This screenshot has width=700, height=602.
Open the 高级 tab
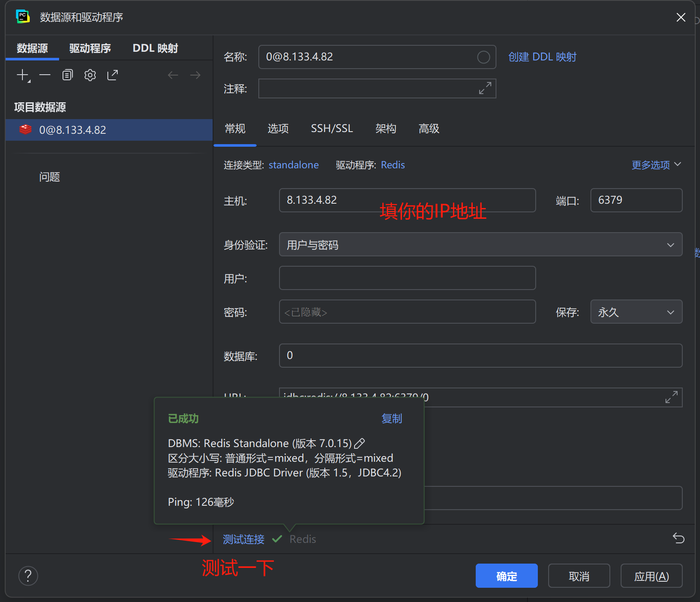click(x=429, y=129)
